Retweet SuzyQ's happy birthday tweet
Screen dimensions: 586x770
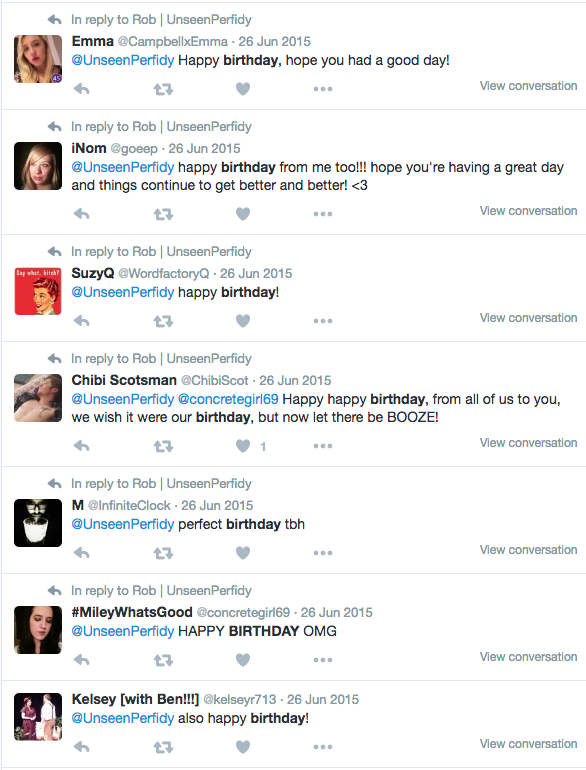163,321
